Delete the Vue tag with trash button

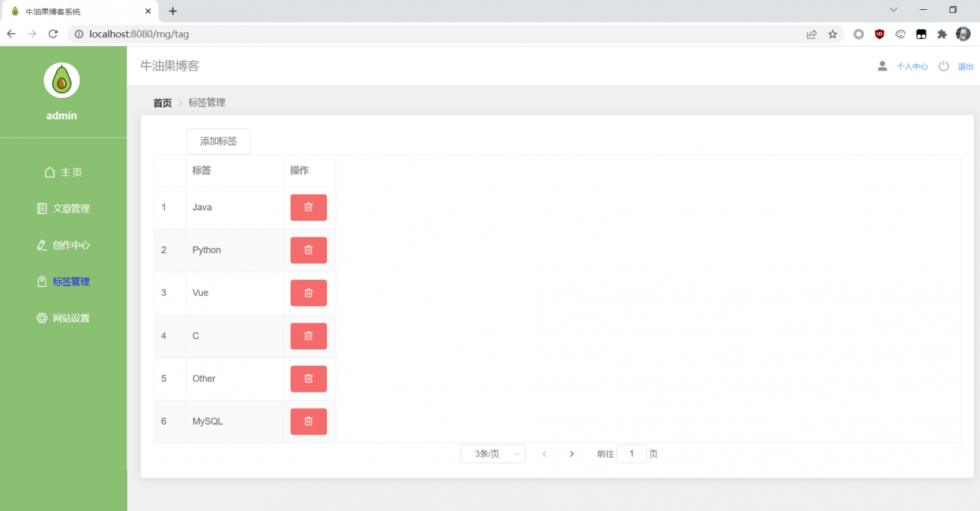309,293
